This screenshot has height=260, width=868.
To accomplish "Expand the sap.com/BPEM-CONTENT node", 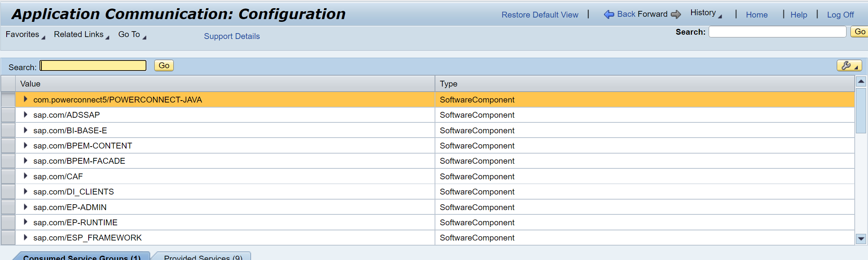I will [x=25, y=145].
